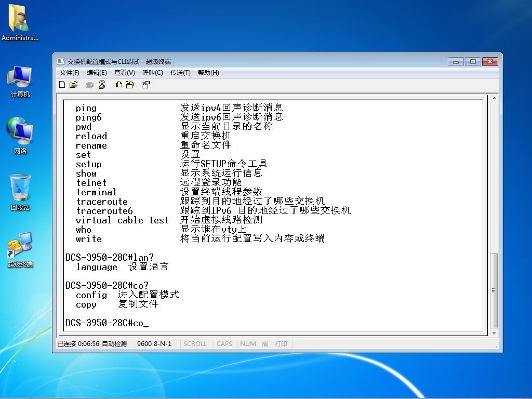Click the 'terminal' command text

click(96, 192)
